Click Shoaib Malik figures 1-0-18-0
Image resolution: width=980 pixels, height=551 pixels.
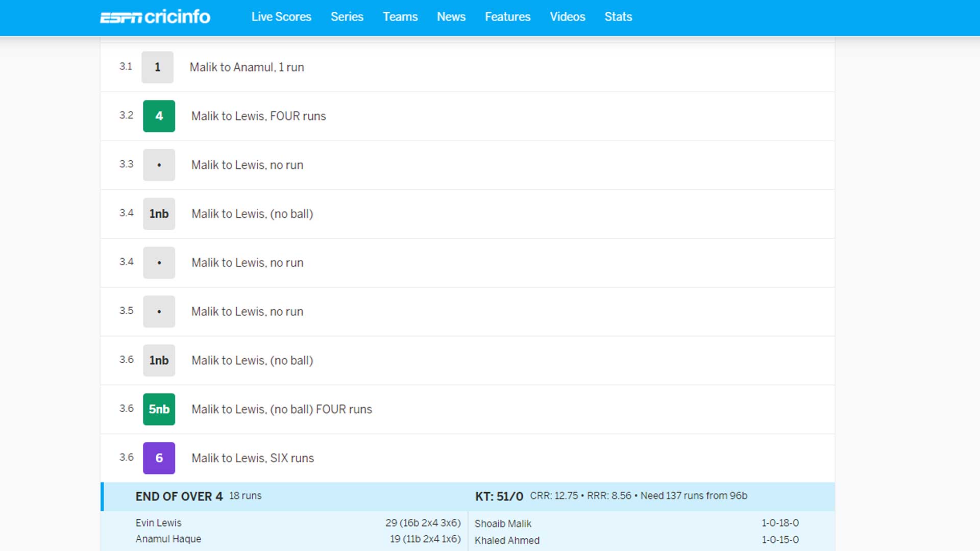(780, 523)
